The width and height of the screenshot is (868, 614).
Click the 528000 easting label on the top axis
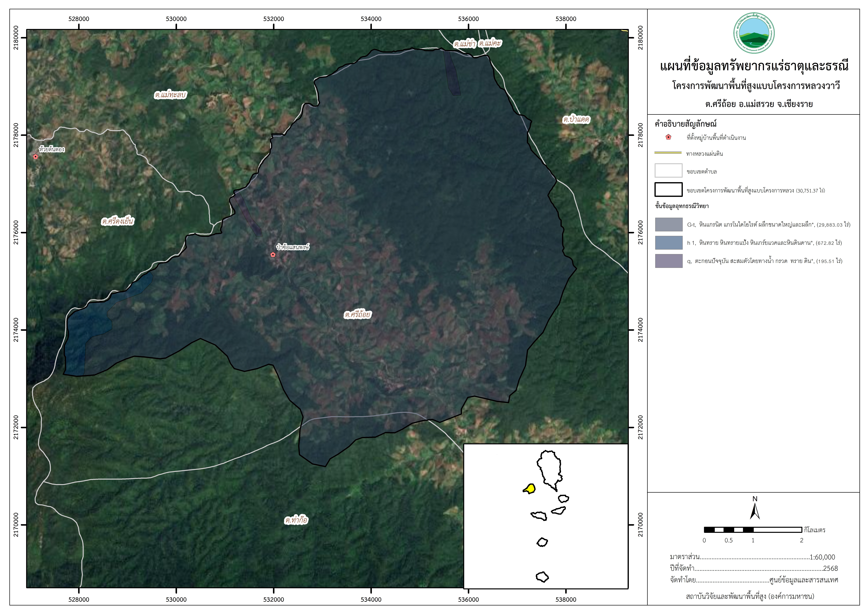(79, 19)
